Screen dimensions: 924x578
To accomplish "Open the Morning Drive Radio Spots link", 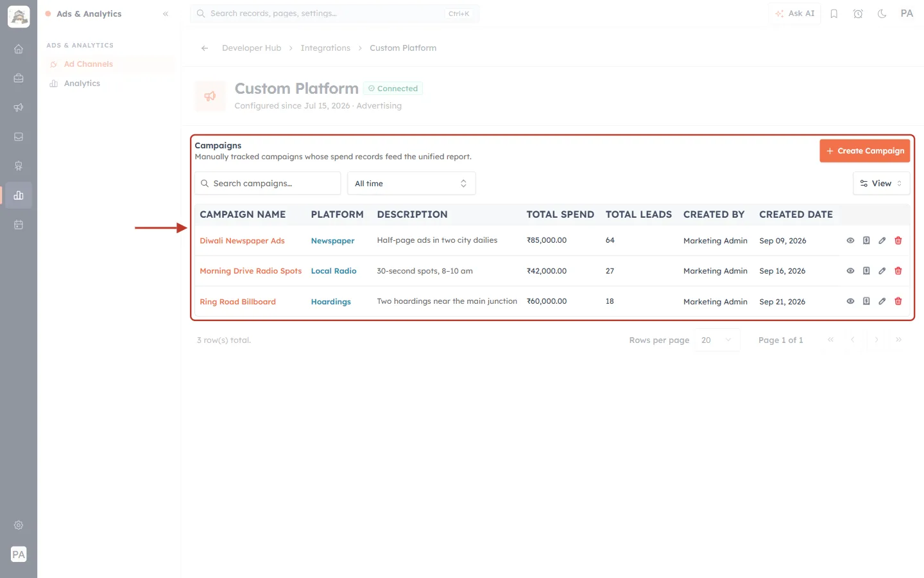I will [x=251, y=271].
